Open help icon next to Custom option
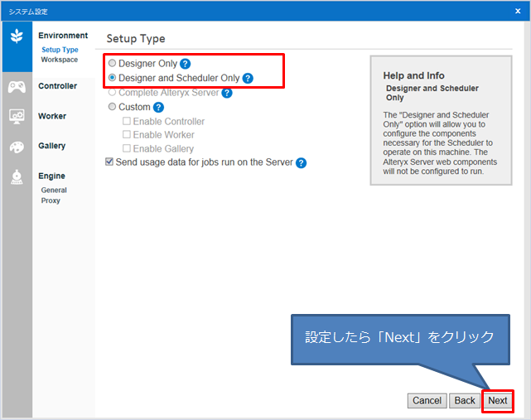Image resolution: width=531 pixels, height=420 pixels. point(158,108)
